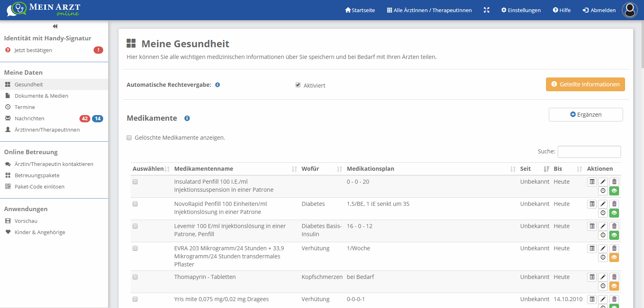
Task: Click the fullscreen expand icon in header
Action: pyautogui.click(x=486, y=10)
